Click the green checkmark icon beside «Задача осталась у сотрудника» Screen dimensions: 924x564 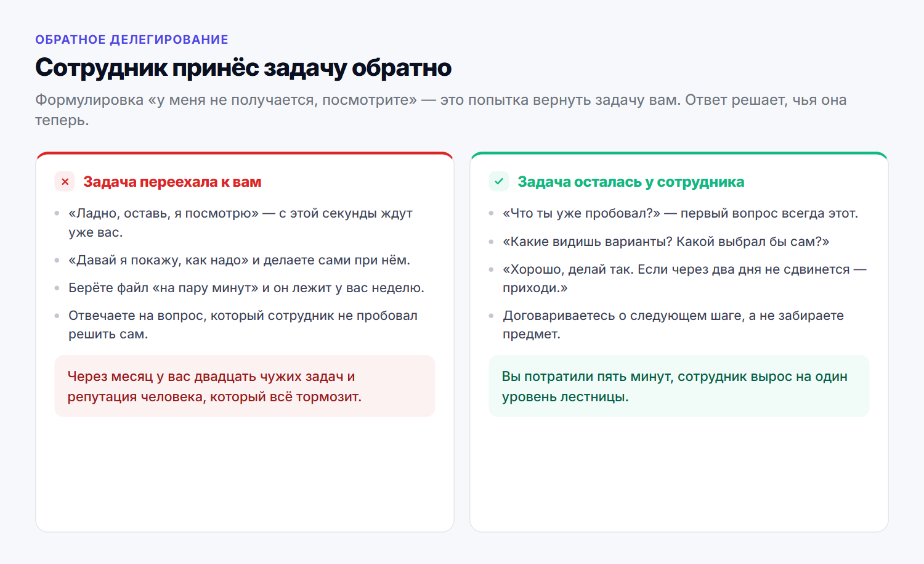(x=499, y=182)
